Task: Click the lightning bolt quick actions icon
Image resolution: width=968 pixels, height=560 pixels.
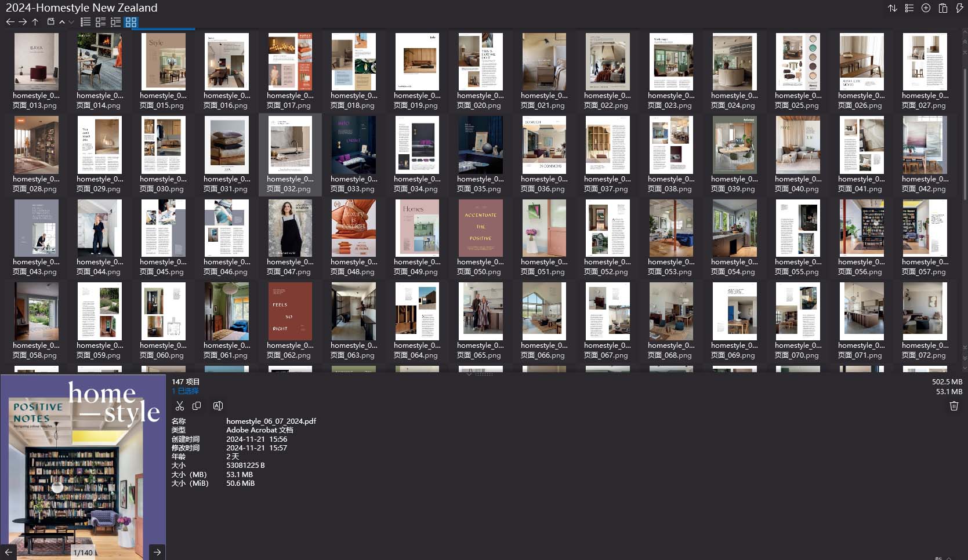Action: [x=959, y=8]
